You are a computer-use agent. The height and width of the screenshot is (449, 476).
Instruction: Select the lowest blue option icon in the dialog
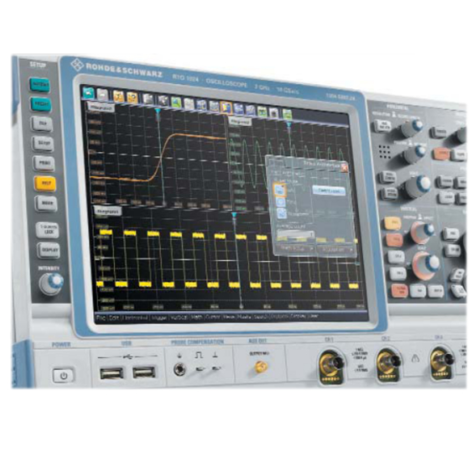[282, 214]
